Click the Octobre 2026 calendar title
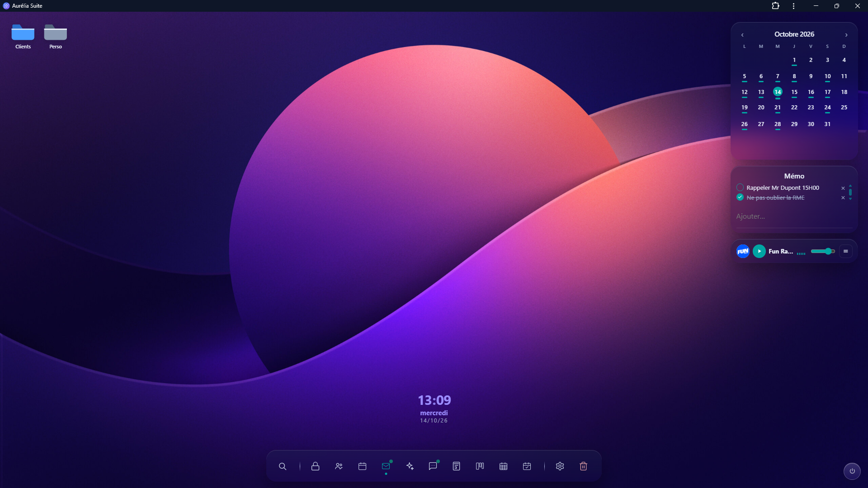 pyautogui.click(x=794, y=34)
